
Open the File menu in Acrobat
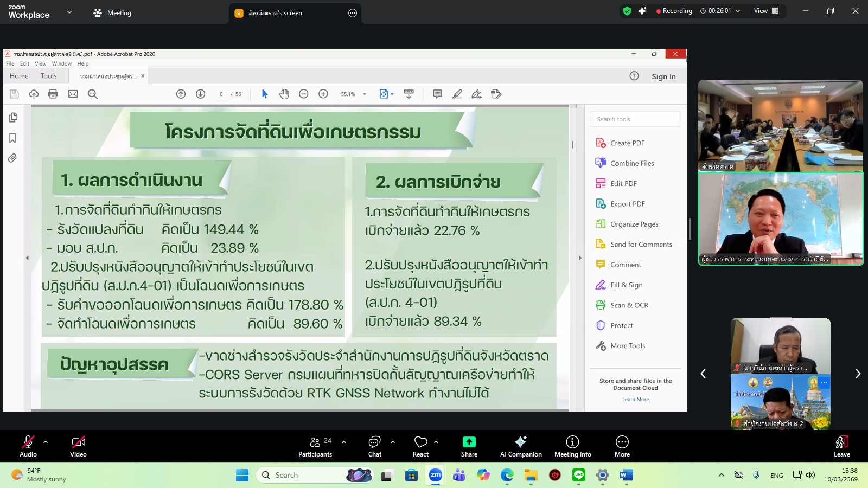tap(10, 63)
